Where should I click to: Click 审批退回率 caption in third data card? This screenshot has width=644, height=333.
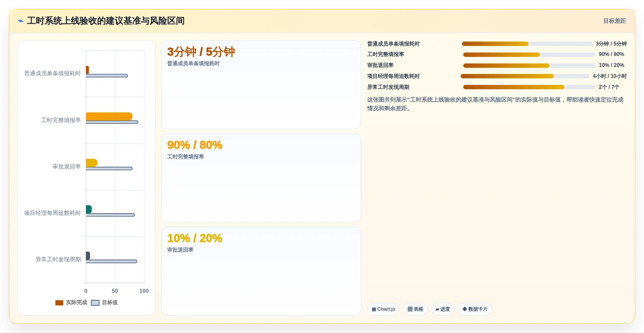tap(180, 250)
